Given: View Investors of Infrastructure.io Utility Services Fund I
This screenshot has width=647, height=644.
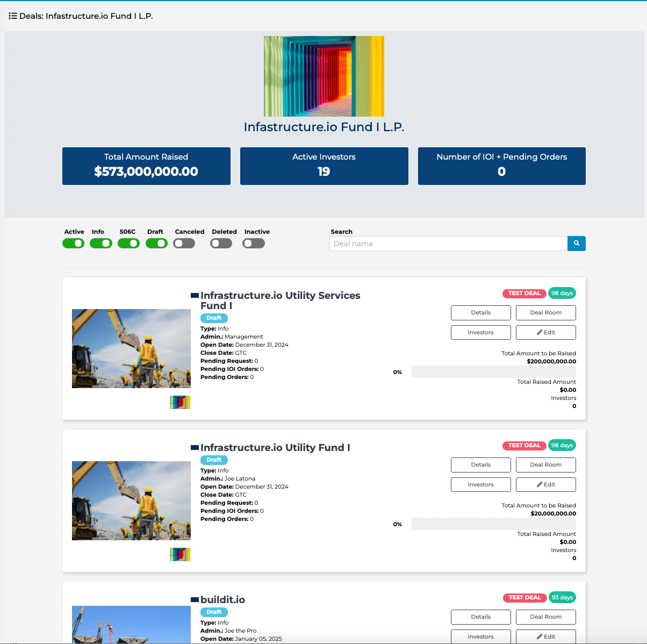Looking at the screenshot, I should pos(480,332).
